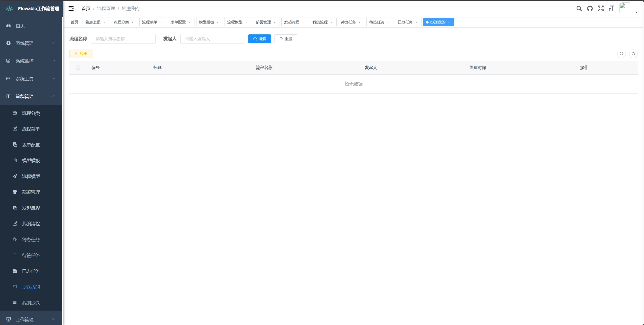Refresh the table using round refresh icon
644x325 pixels.
coord(633,54)
